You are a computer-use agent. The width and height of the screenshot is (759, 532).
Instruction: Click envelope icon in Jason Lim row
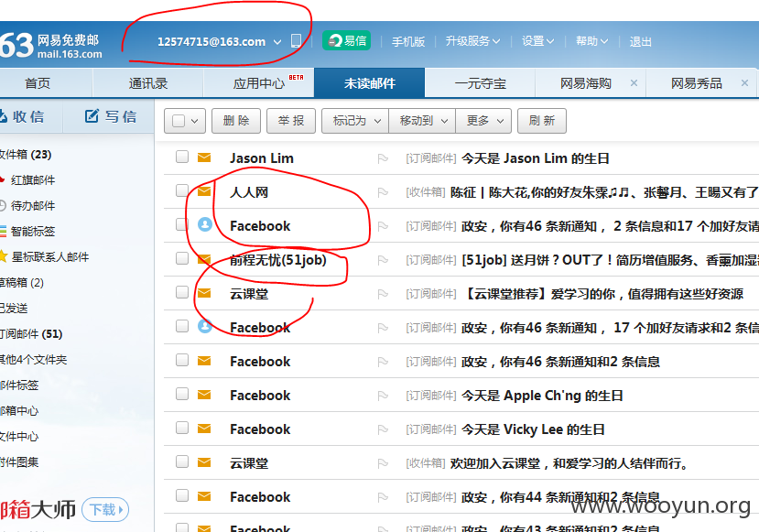(x=204, y=157)
